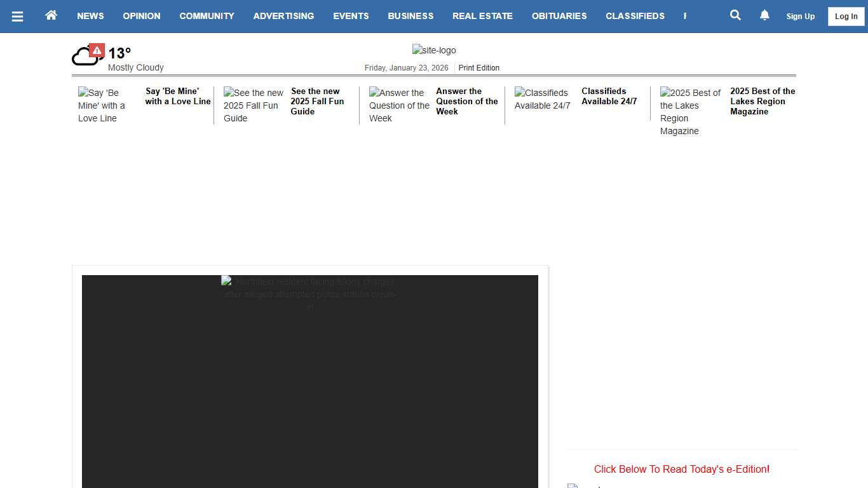Screen dimensions: 868x488
Task: Click the cloudy weather icon
Action: (x=83, y=57)
